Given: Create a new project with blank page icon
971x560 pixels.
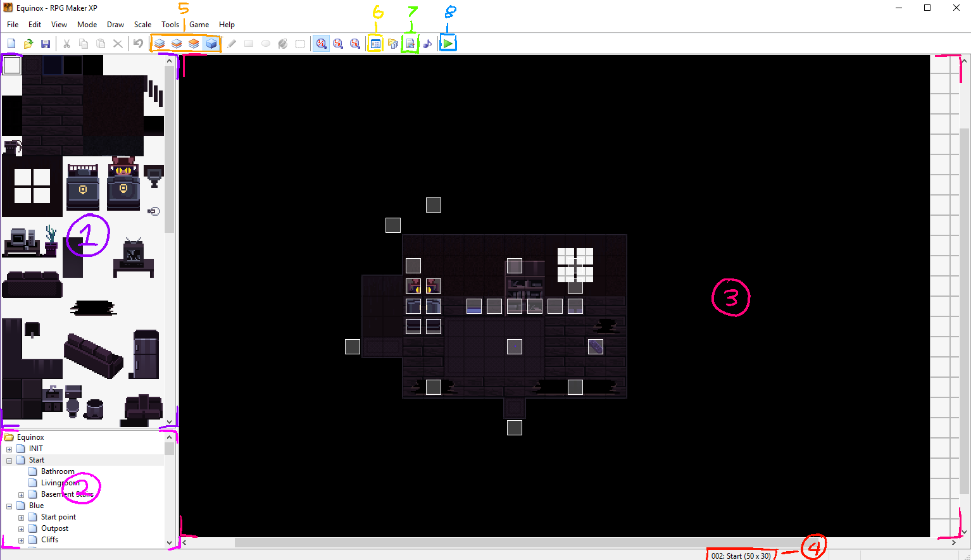Looking at the screenshot, I should pos(11,44).
